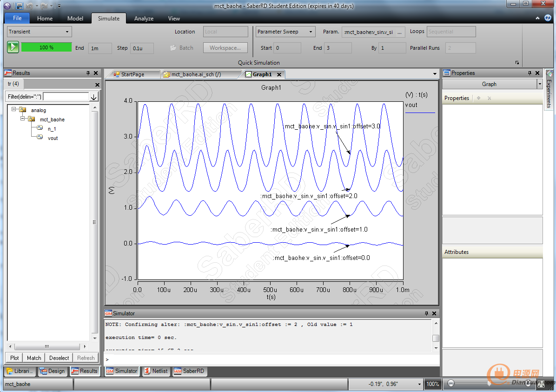Run simulation with the green play button

[x=13, y=47]
